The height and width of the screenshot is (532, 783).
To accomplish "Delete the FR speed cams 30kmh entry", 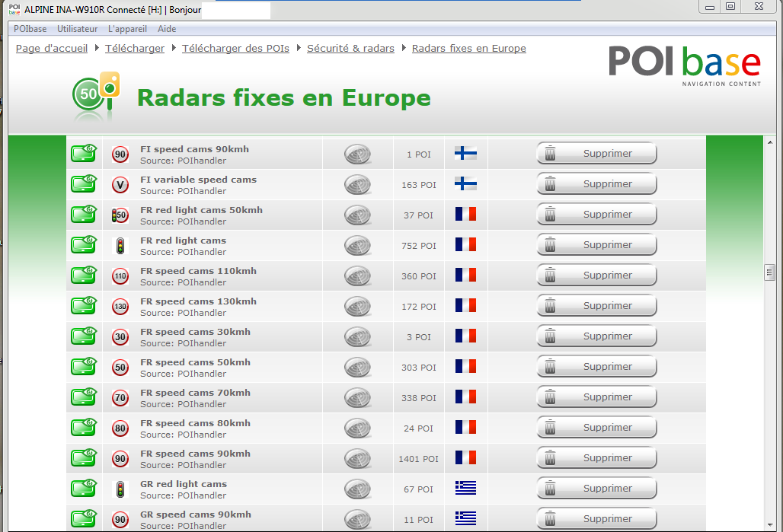I will pos(596,336).
